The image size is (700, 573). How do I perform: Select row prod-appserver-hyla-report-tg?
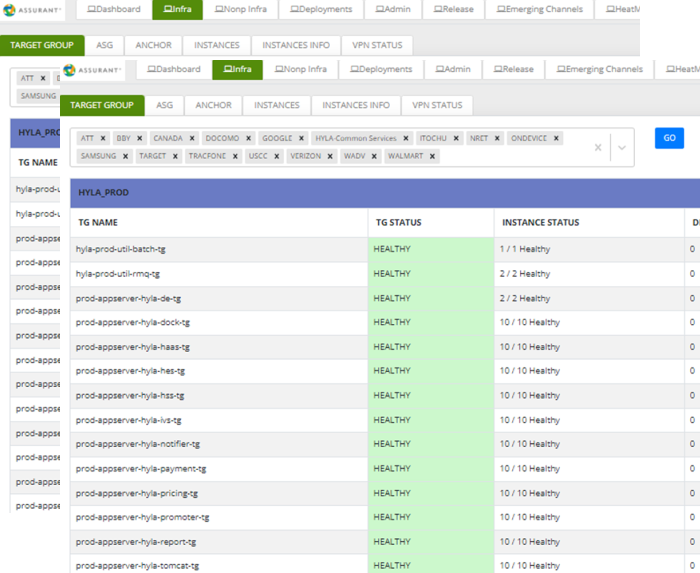385,542
